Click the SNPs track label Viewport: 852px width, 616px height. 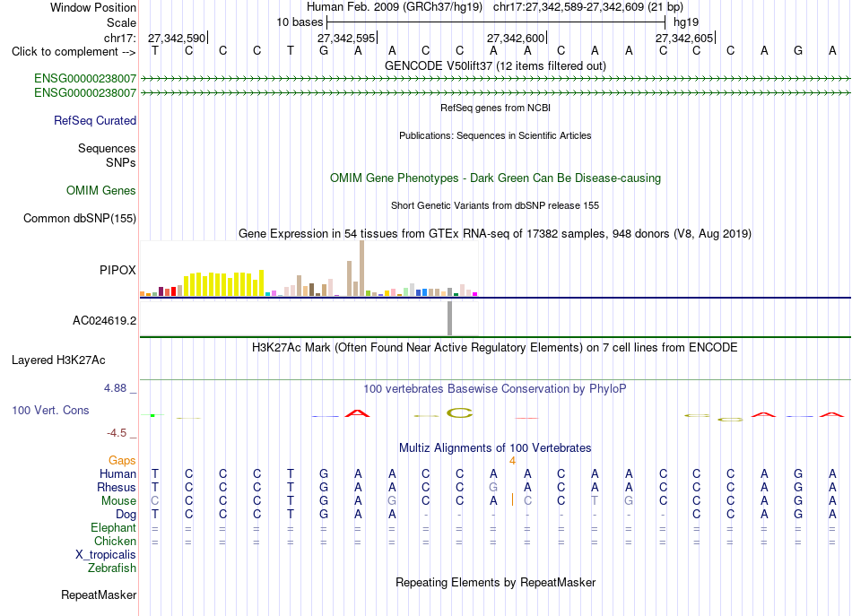click(x=121, y=162)
